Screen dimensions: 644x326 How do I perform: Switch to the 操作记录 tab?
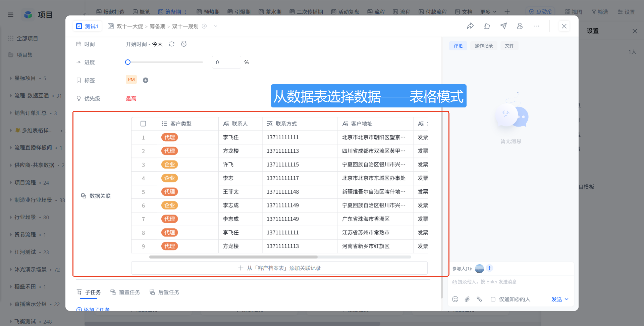click(484, 46)
